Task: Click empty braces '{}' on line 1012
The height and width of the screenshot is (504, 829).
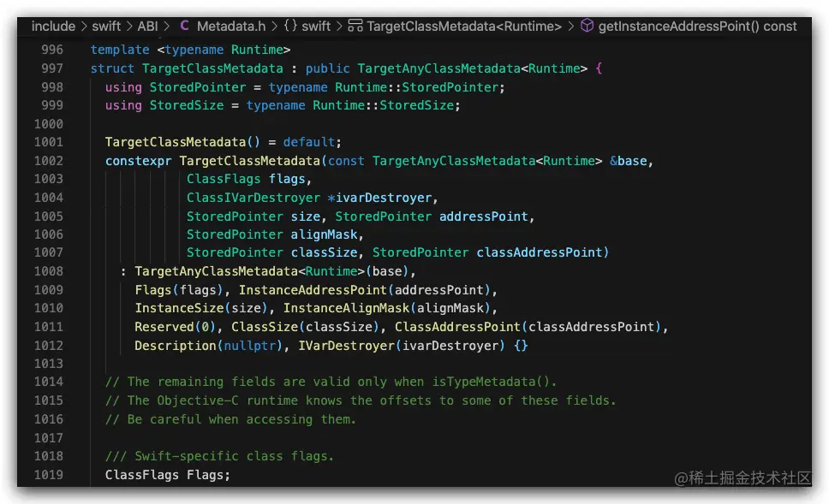Action: point(521,346)
